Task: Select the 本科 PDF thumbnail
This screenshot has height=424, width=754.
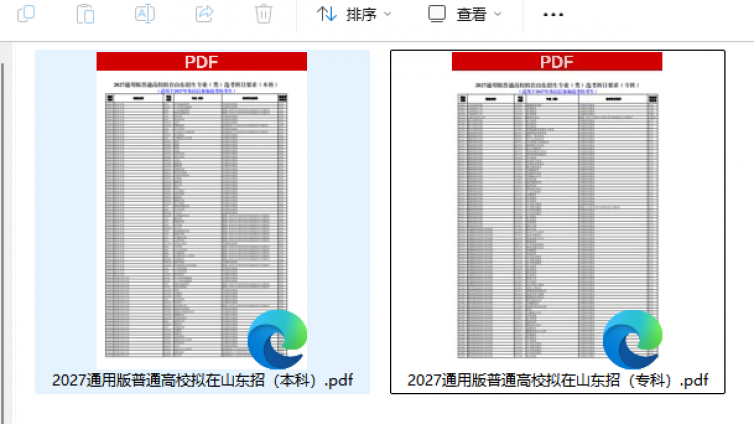Action: pyautogui.click(x=201, y=210)
